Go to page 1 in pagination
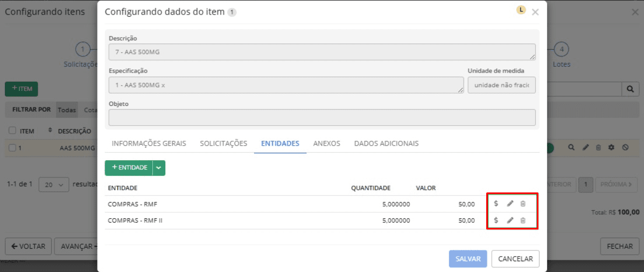 (586, 184)
